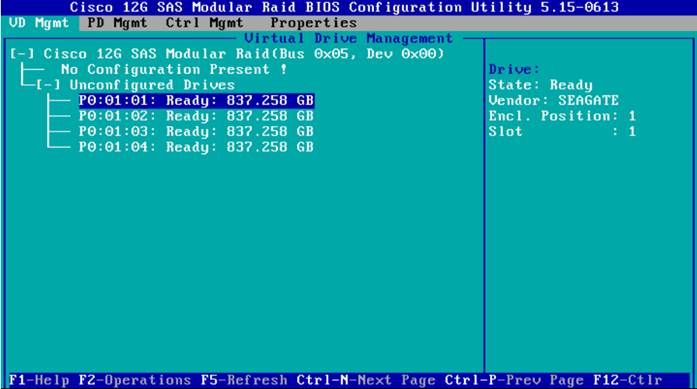The height and width of the screenshot is (389, 697).
Task: Click the Encl. Position: 1 line
Action: tap(562, 116)
